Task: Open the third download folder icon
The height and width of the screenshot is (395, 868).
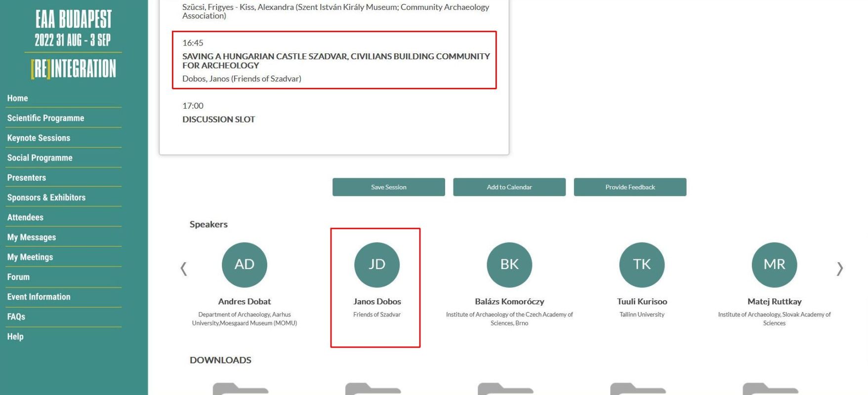Action: (x=505, y=389)
